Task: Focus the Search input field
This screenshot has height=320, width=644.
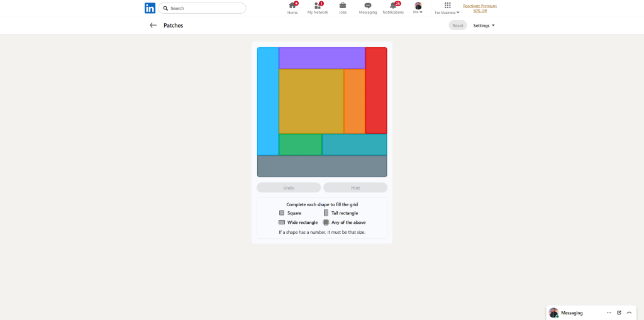Action: point(202,8)
